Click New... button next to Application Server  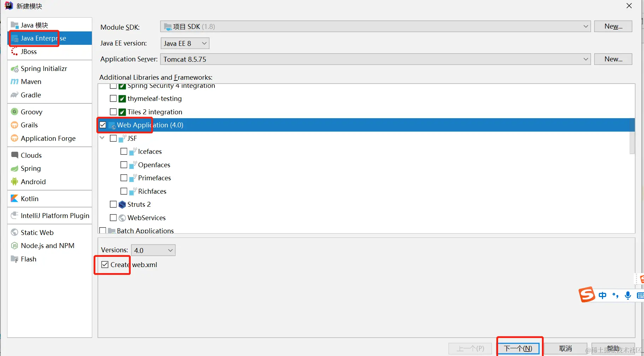(613, 59)
